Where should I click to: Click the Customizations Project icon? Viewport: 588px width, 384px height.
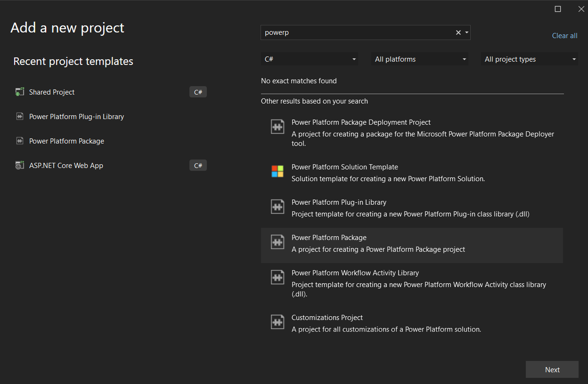(x=278, y=322)
